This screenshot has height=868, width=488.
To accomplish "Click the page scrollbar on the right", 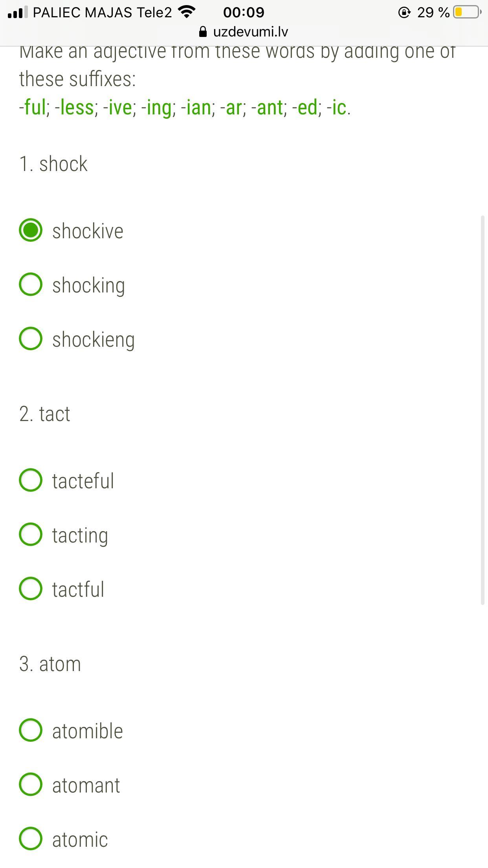I will pos(483,409).
